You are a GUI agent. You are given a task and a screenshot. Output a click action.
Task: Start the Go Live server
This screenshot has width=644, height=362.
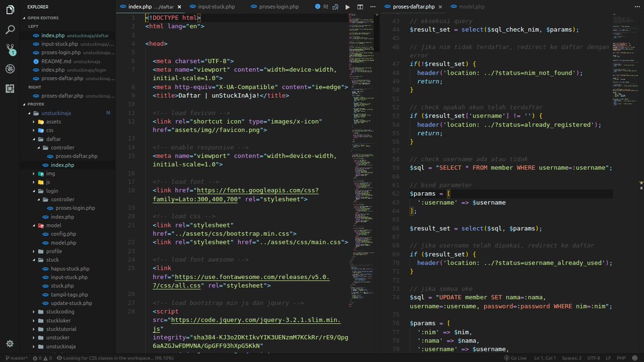[515, 358]
